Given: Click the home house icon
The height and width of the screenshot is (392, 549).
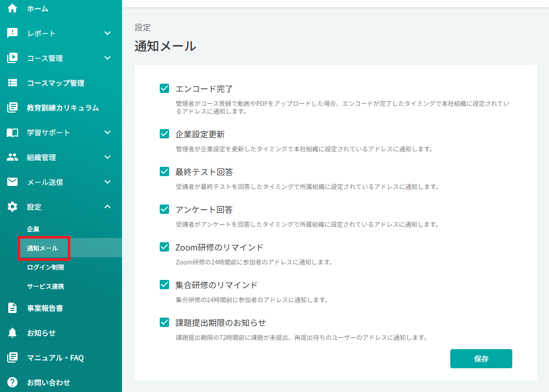Looking at the screenshot, I should pyautogui.click(x=12, y=8).
